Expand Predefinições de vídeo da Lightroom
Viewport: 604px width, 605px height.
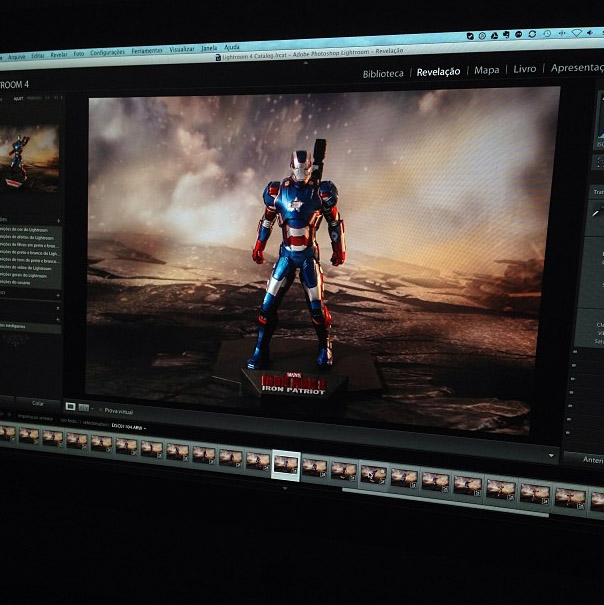point(25,268)
